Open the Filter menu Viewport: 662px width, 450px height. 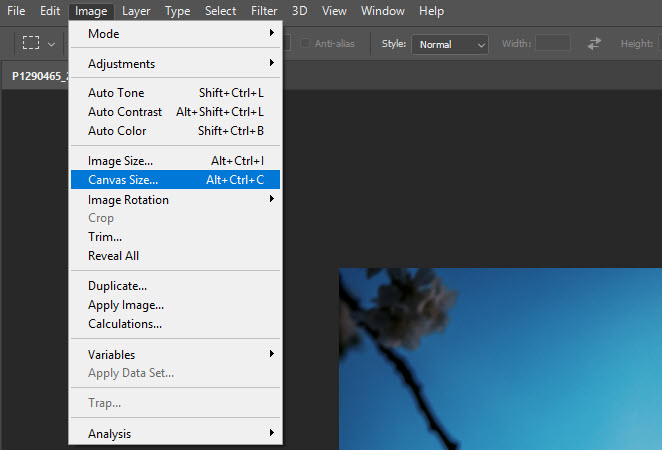pyautogui.click(x=264, y=11)
